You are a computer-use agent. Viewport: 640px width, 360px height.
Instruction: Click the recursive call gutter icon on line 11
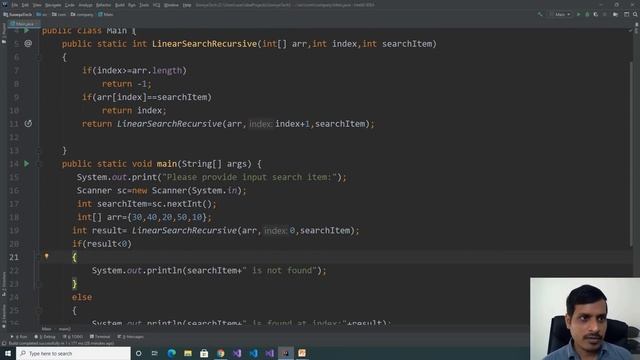coord(28,123)
